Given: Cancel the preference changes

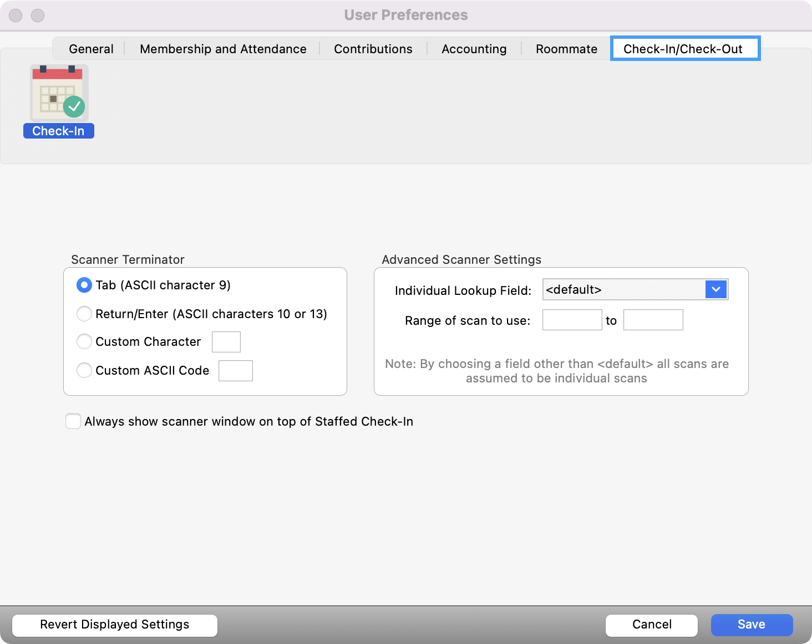Looking at the screenshot, I should [x=652, y=625].
